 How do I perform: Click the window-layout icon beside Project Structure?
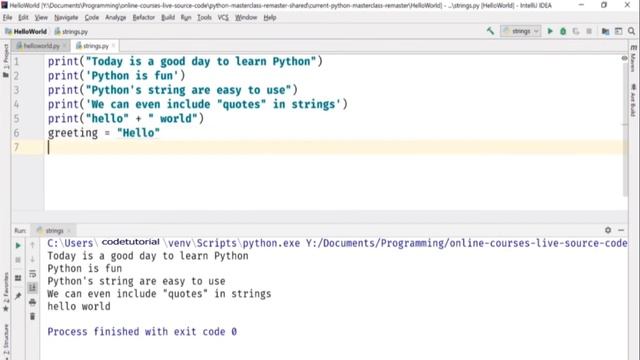point(618,31)
